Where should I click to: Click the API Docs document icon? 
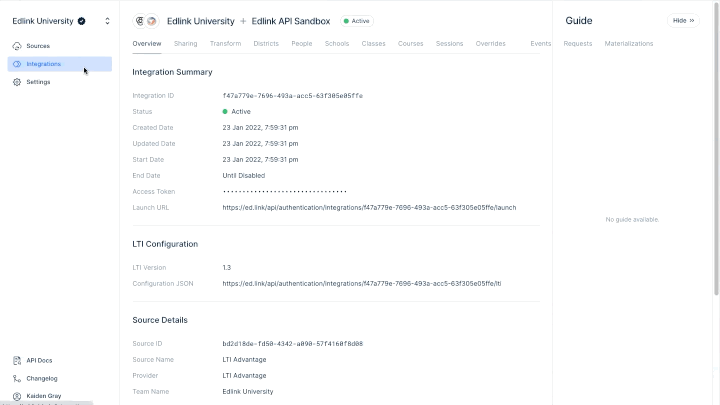click(x=17, y=360)
